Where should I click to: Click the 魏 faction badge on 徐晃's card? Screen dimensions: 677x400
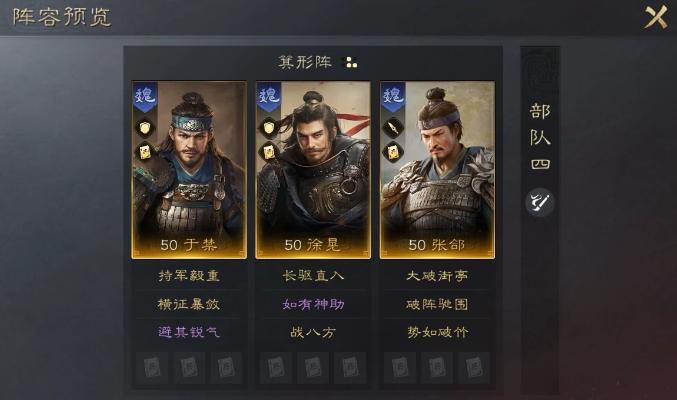coord(269,97)
